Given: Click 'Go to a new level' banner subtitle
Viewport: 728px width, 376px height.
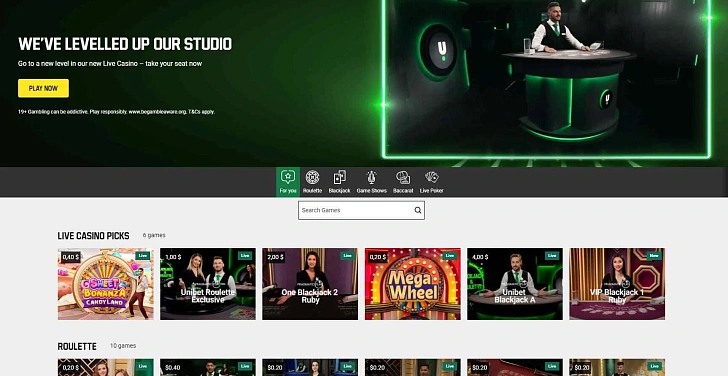Looking at the screenshot, I should [110, 64].
